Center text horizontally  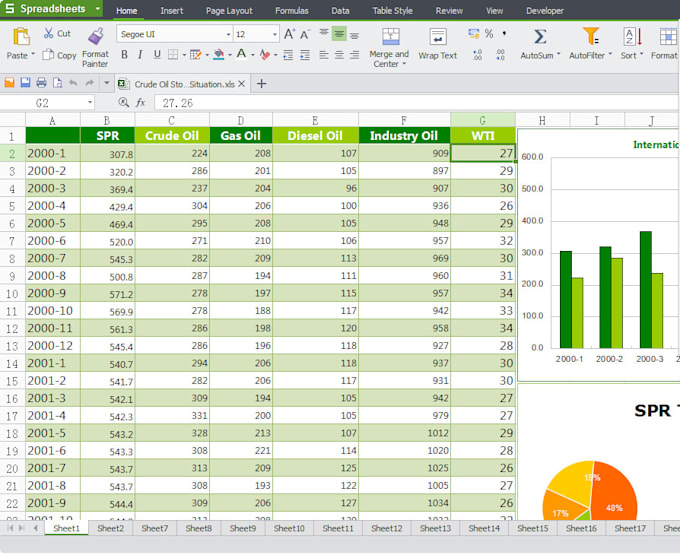point(339,55)
